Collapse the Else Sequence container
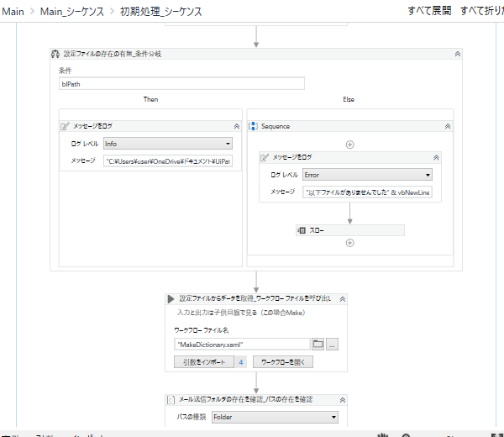The height and width of the screenshot is (437, 504). coord(448,126)
